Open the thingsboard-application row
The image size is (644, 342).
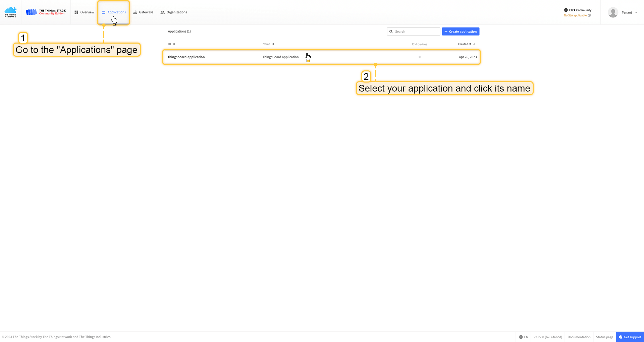click(x=186, y=57)
